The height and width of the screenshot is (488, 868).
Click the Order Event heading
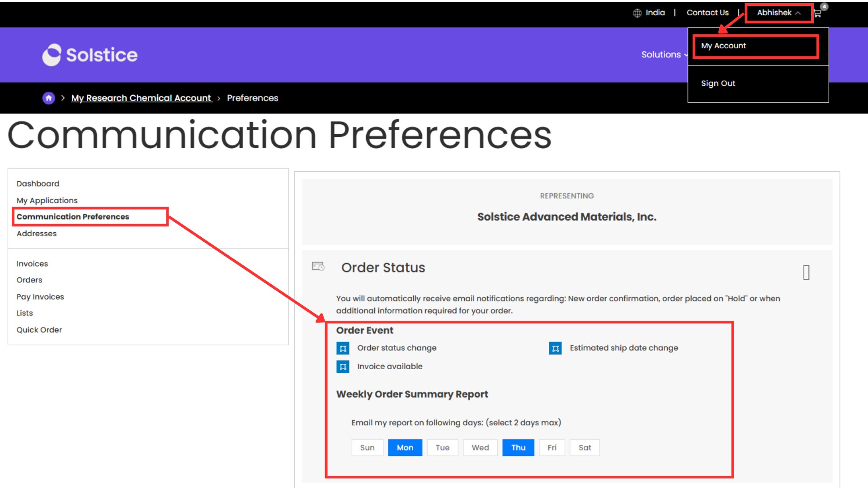(365, 330)
